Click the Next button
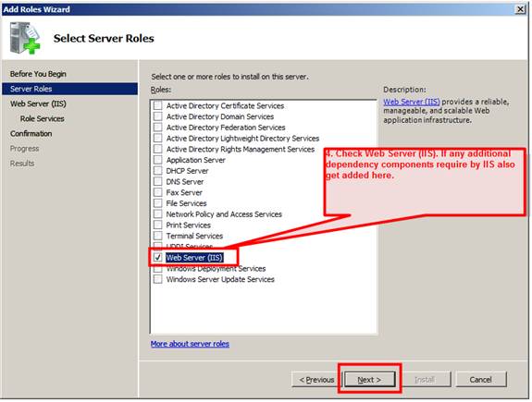The width and height of the screenshot is (532, 402). [369, 380]
